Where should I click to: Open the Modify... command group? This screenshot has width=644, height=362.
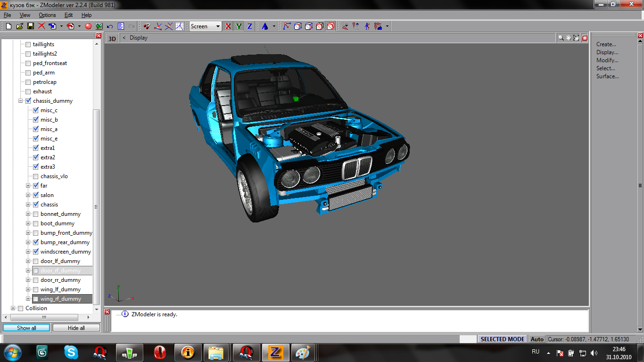point(607,60)
